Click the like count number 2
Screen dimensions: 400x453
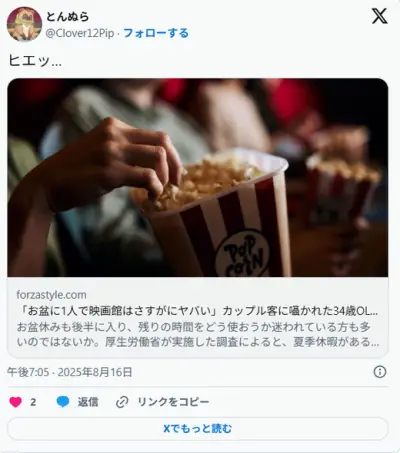[33, 402]
